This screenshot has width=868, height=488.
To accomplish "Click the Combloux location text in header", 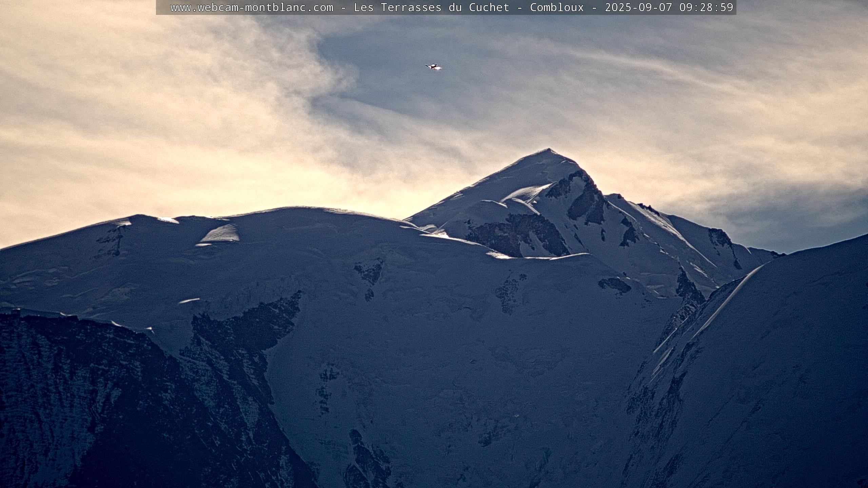I will (x=557, y=7).
